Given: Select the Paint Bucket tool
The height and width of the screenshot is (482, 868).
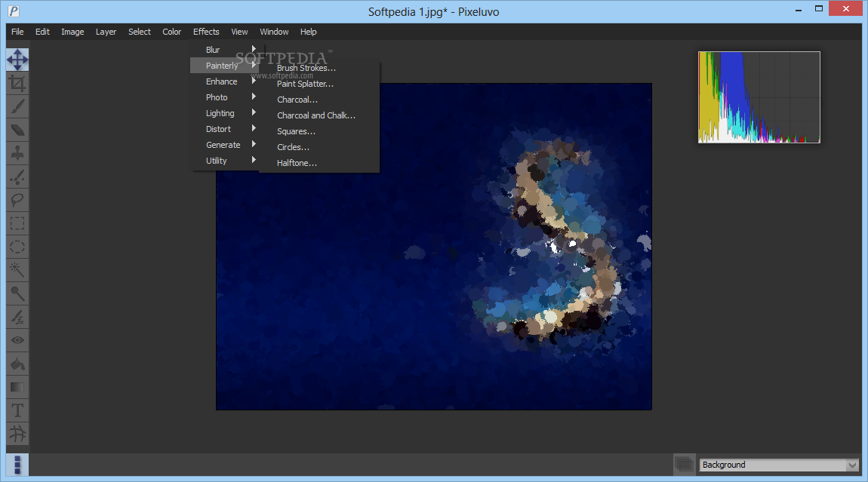Looking at the screenshot, I should [17, 364].
